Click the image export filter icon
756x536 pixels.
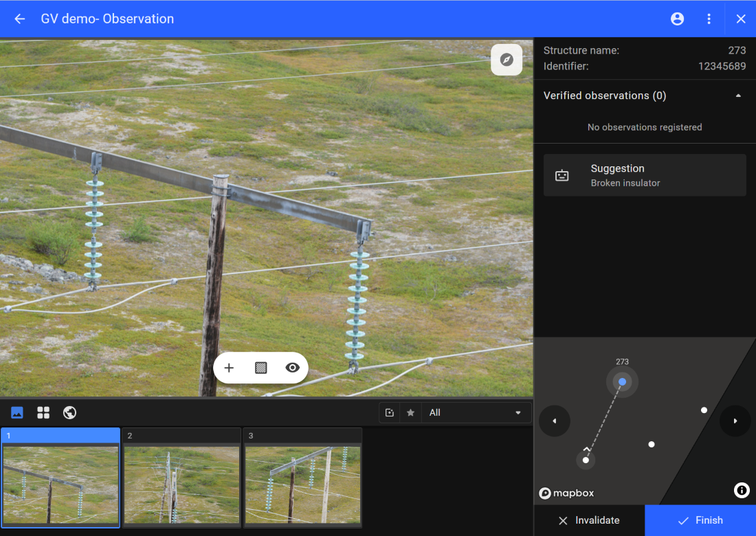[390, 412]
